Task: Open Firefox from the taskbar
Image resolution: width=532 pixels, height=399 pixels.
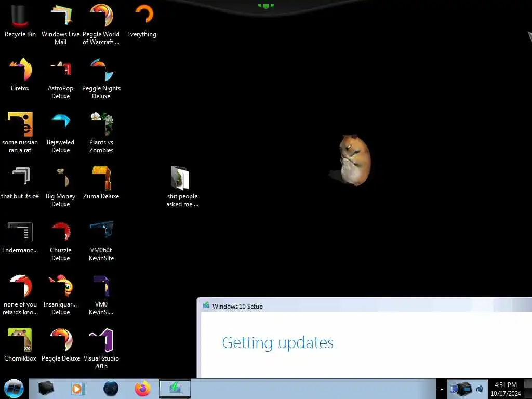Action: 143,389
